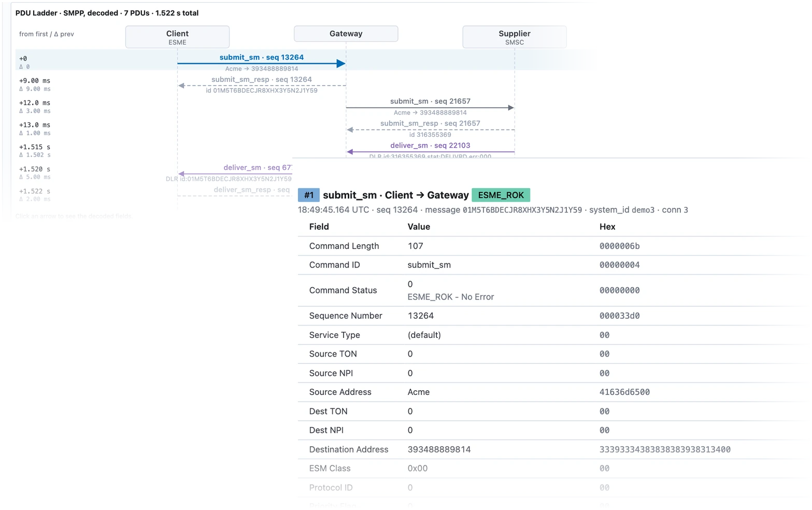Click the Sequence Number row label
The image size is (812, 510).
346,316
